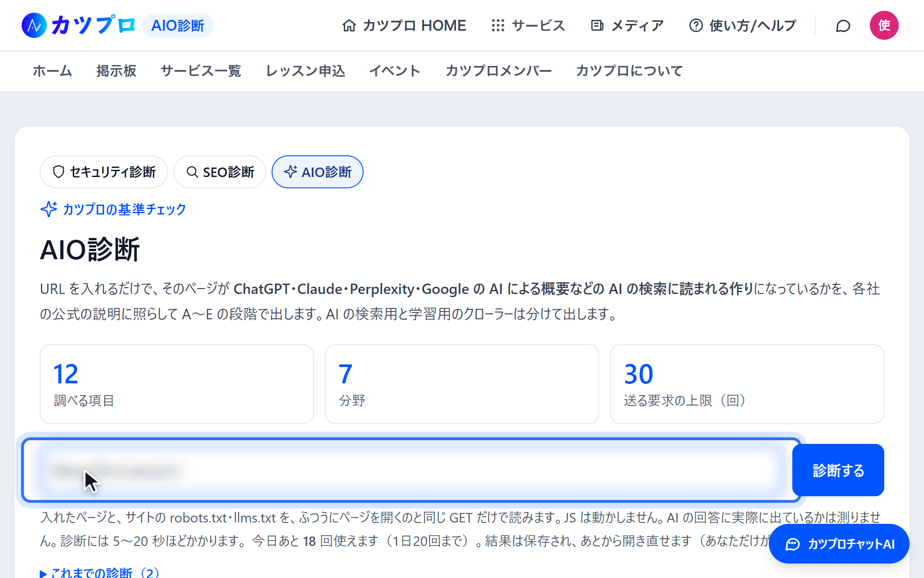The image size is (924, 578).
Task: Select the レッスン申込 menu item
Action: point(305,71)
